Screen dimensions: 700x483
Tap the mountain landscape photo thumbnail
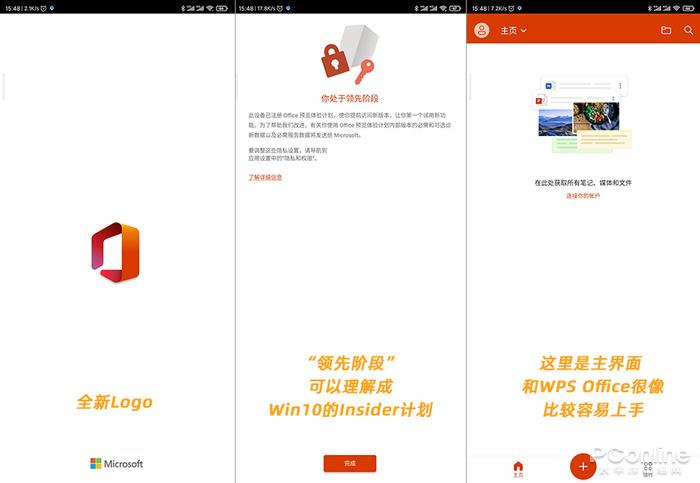click(x=556, y=122)
